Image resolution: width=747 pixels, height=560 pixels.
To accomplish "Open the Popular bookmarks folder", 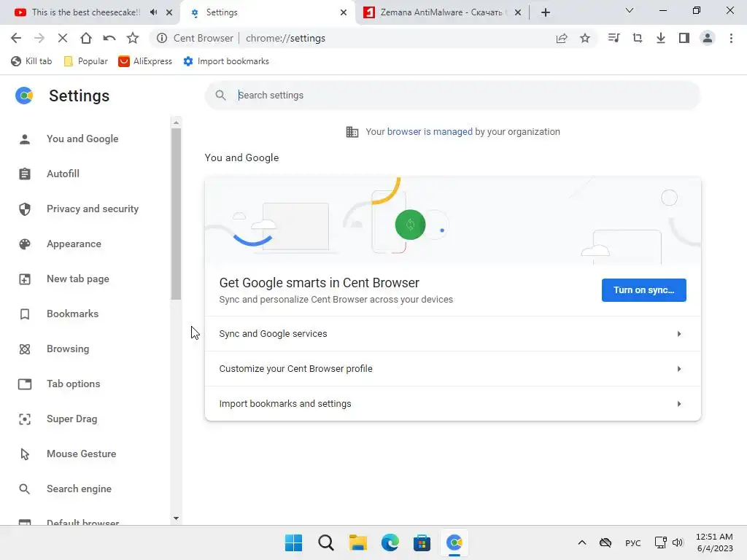I will pos(86,61).
